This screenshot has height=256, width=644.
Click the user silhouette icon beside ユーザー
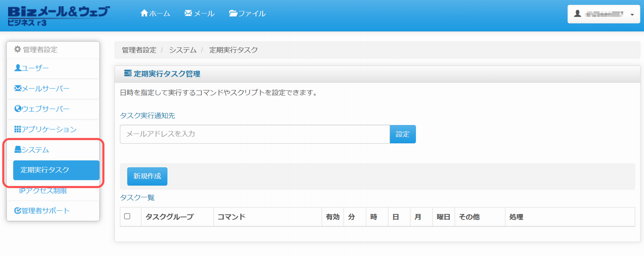coord(18,68)
